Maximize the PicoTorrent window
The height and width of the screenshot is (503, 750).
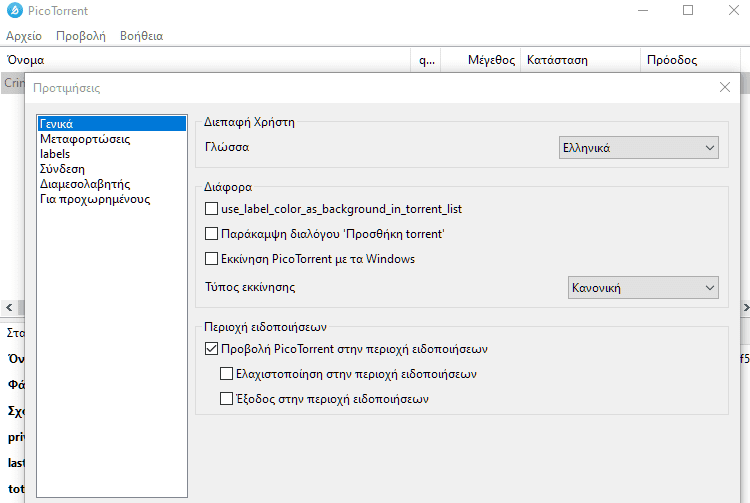pos(688,11)
